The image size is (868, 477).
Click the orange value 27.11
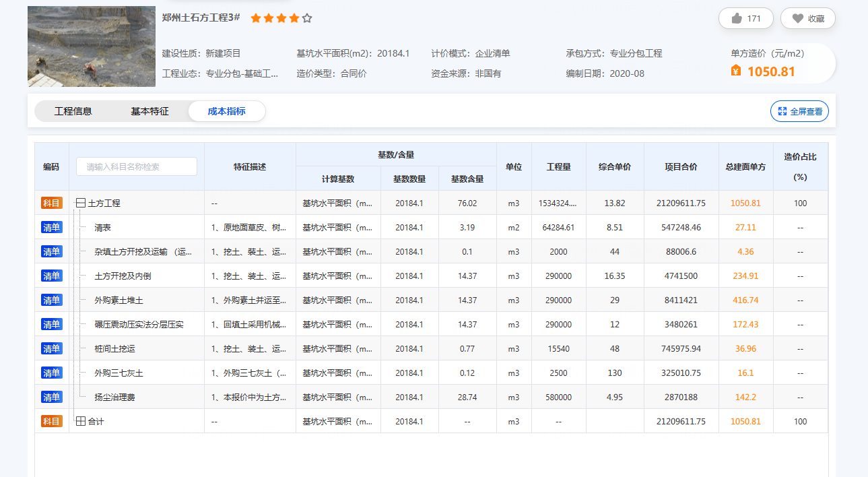coord(745,227)
